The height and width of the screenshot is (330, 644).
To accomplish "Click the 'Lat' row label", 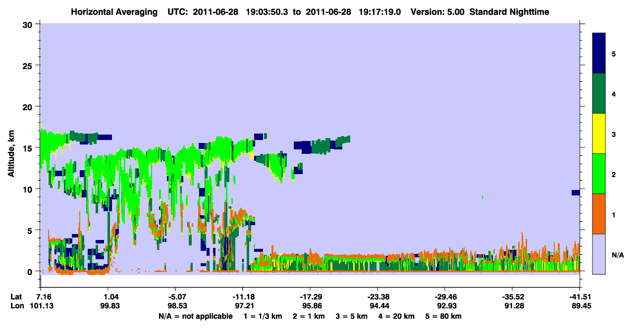I will [x=16, y=297].
